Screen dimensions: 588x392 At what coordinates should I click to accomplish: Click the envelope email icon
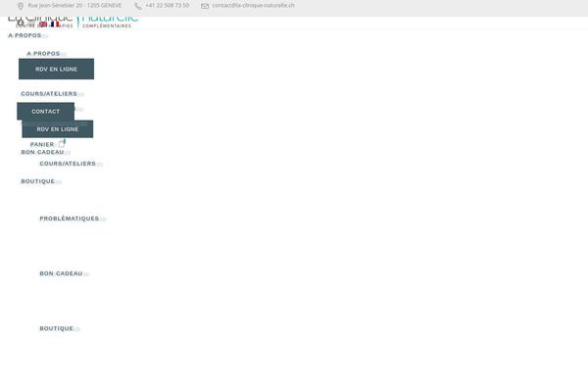(x=205, y=6)
